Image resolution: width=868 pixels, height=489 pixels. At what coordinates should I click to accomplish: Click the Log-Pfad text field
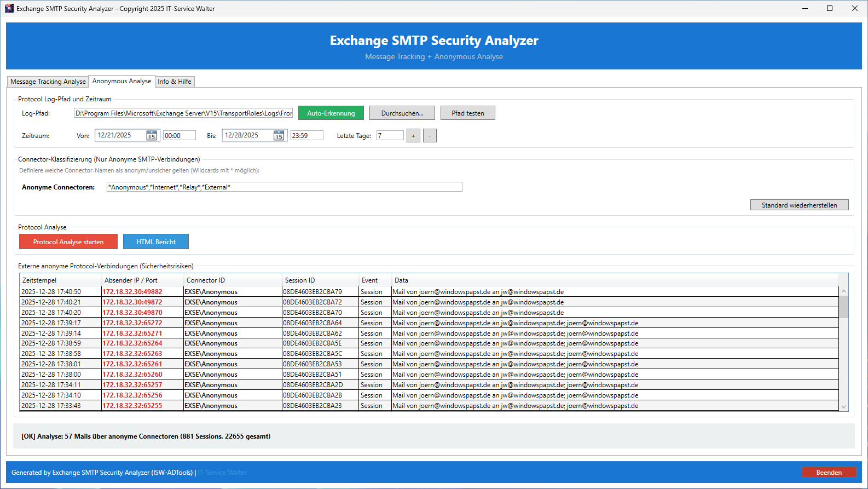[x=183, y=113]
